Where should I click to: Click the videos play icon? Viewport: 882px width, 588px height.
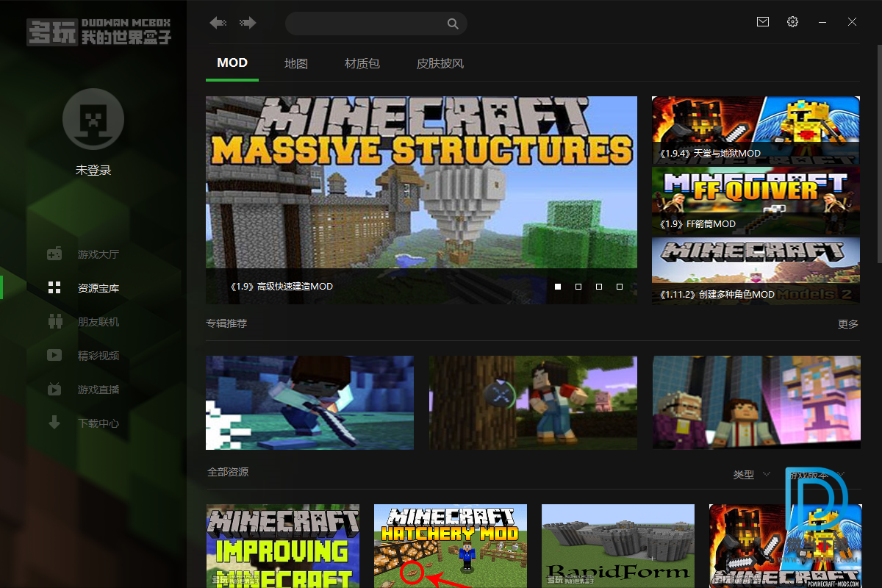(x=54, y=355)
